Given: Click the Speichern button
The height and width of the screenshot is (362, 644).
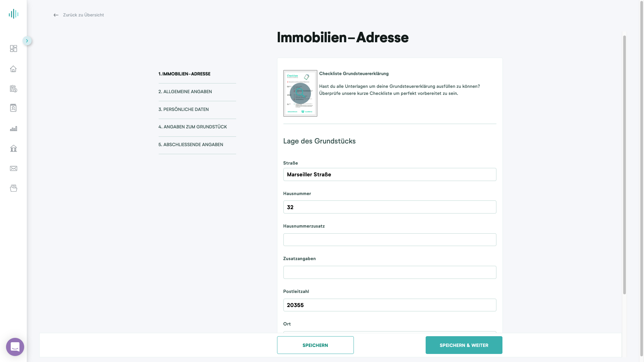Looking at the screenshot, I should (315, 345).
